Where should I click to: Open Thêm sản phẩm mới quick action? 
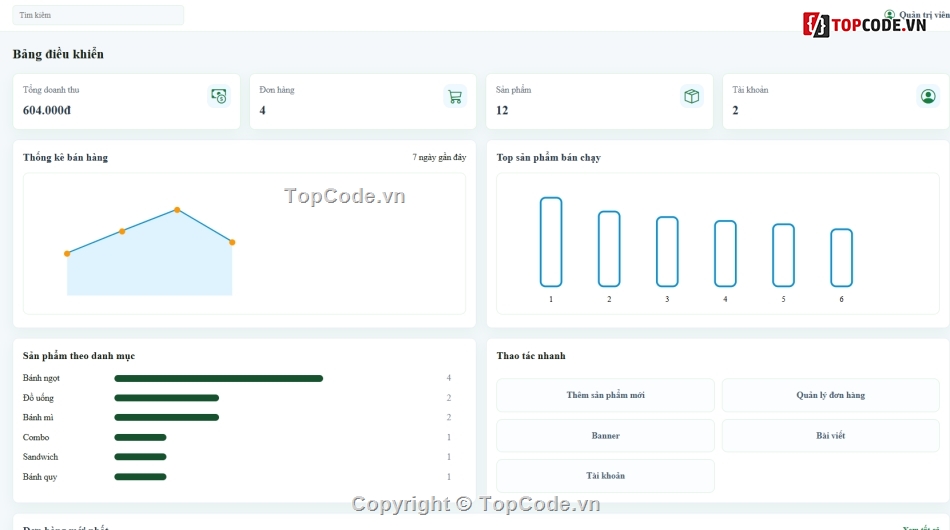click(x=605, y=395)
